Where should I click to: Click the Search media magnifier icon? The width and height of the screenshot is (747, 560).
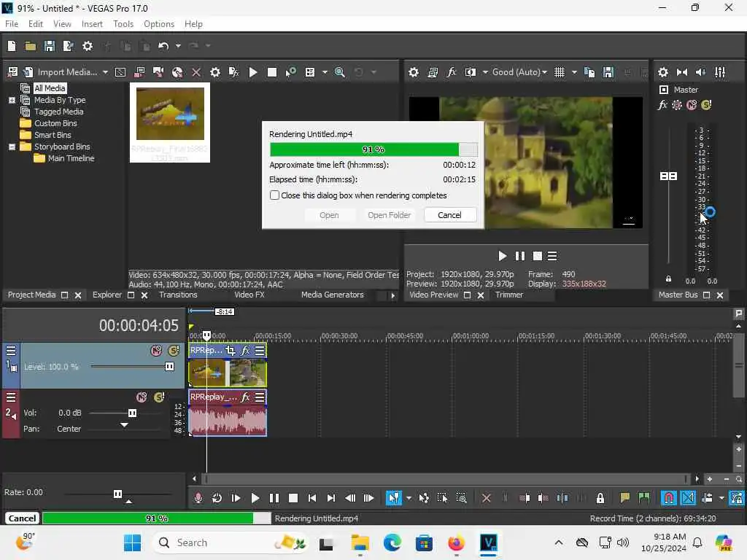click(340, 72)
